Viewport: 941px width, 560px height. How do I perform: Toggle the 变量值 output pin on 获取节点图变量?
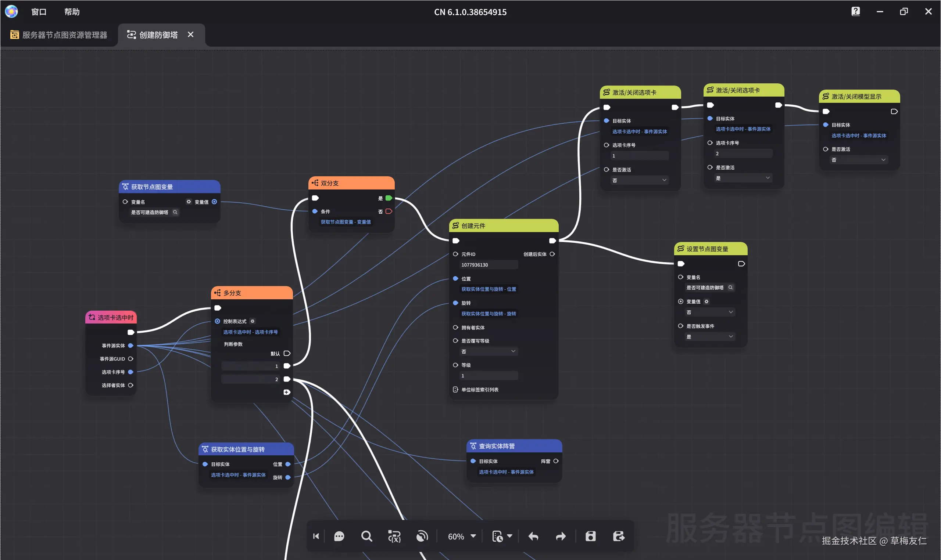click(214, 202)
